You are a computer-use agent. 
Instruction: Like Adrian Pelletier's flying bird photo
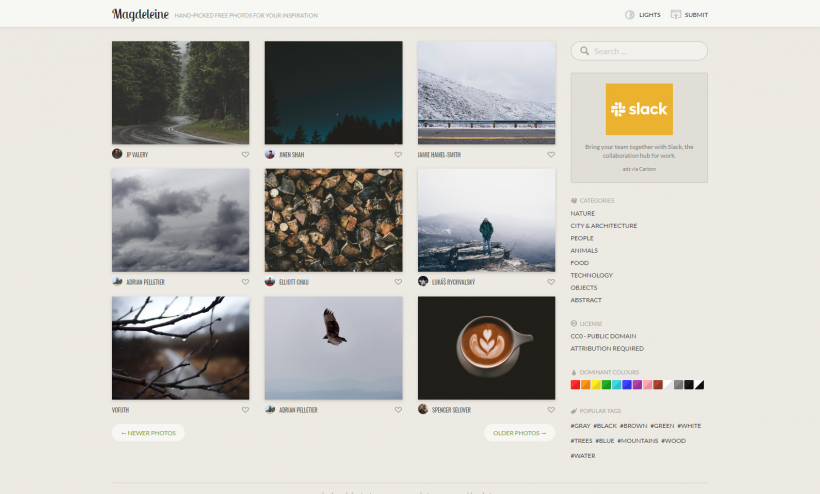pos(398,410)
